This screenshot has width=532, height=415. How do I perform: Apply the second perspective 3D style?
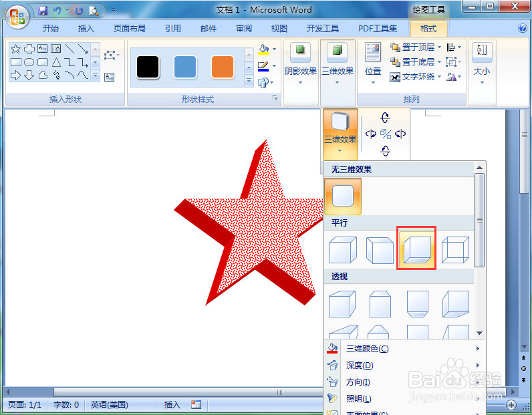380,304
